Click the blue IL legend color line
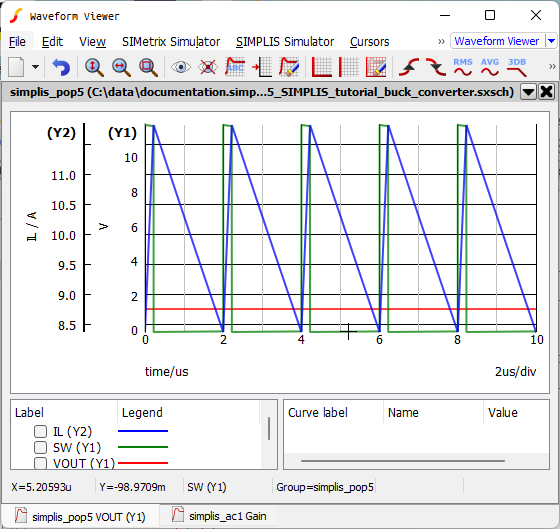 tap(143, 431)
